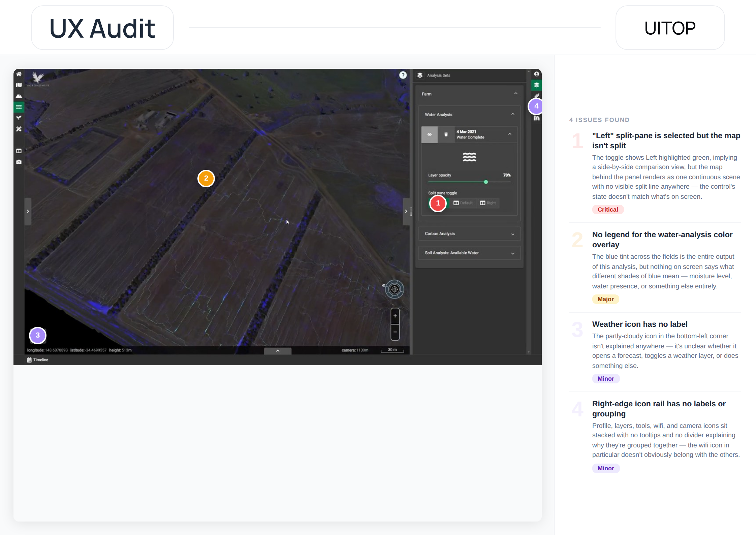The image size is (756, 535).
Task: Toggle visibility eye for 4 Mar 2021 layer
Action: pos(430,134)
